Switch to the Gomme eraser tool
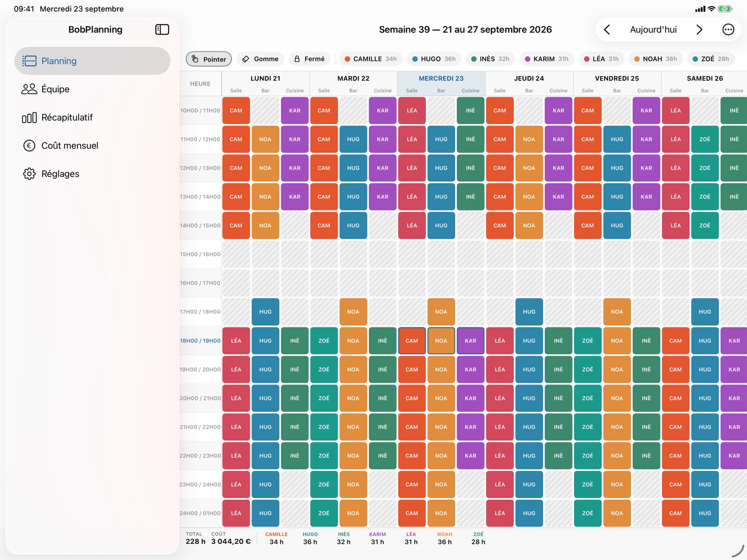Image resolution: width=747 pixels, height=560 pixels. click(x=260, y=59)
